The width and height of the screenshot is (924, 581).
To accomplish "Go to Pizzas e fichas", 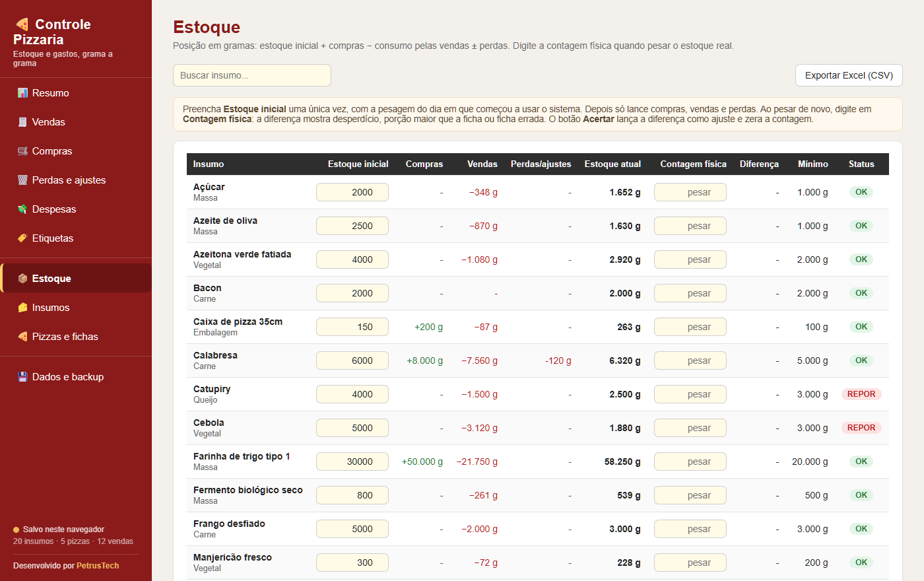I will pyautogui.click(x=76, y=337).
